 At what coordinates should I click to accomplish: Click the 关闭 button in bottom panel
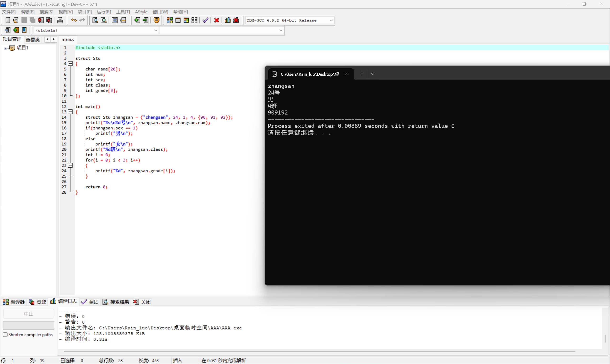[x=142, y=302]
